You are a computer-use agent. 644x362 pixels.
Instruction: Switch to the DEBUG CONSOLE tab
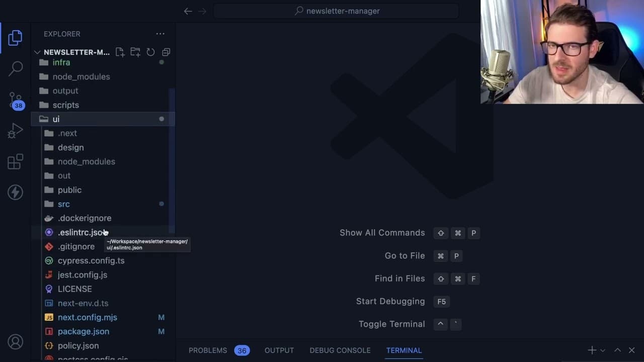tap(340, 350)
